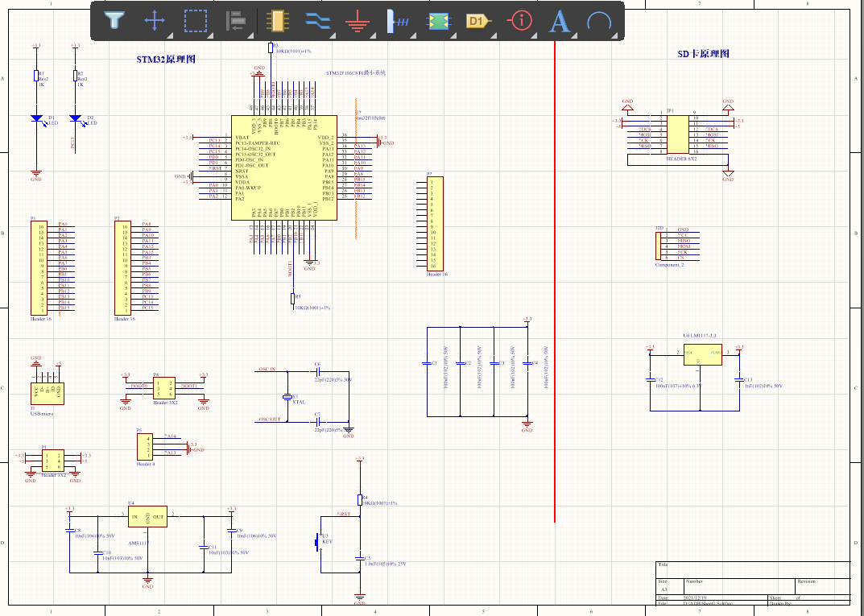864x616 pixels.
Task: Select the LM1117-3.3 regulator U6
Action: [702, 355]
